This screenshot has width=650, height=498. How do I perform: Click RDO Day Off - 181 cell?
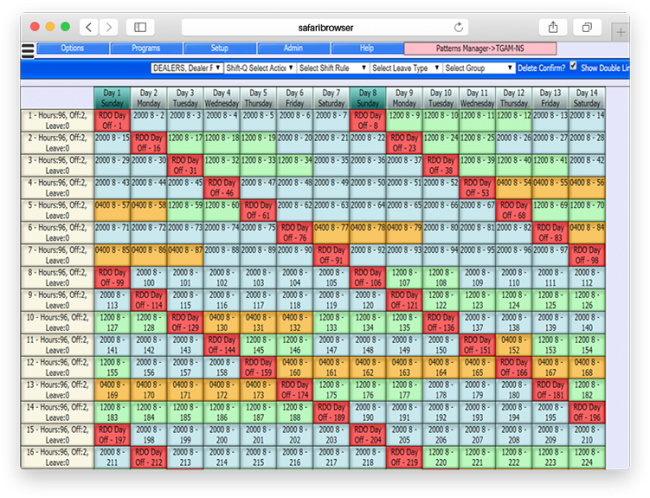pos(550,390)
